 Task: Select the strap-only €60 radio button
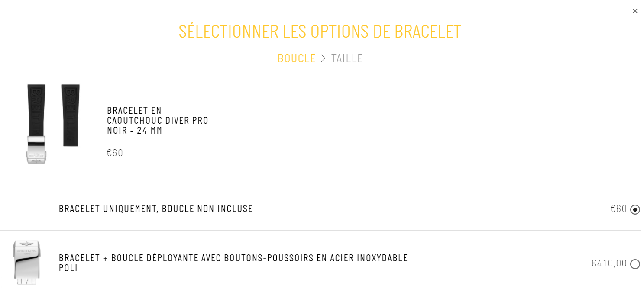635,209
